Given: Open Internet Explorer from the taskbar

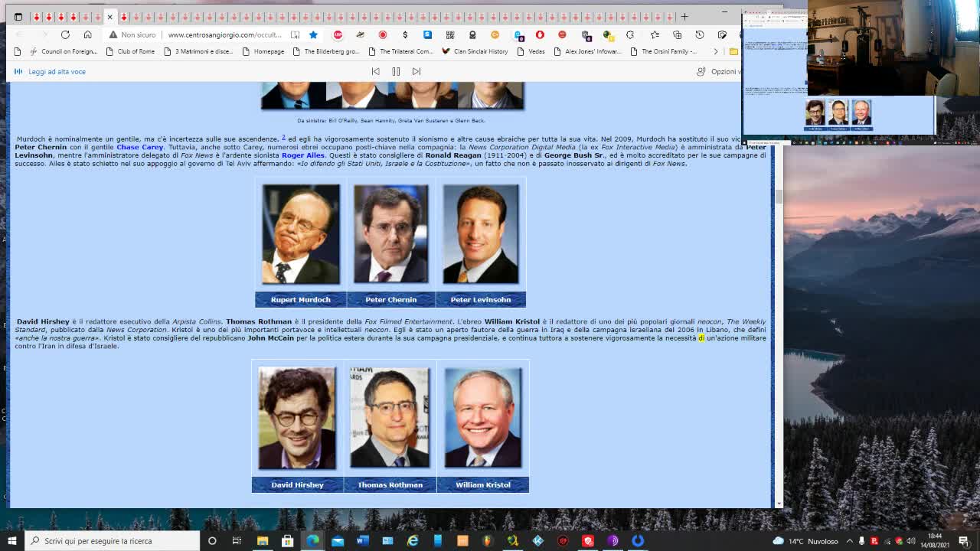Looking at the screenshot, I should point(413,540).
